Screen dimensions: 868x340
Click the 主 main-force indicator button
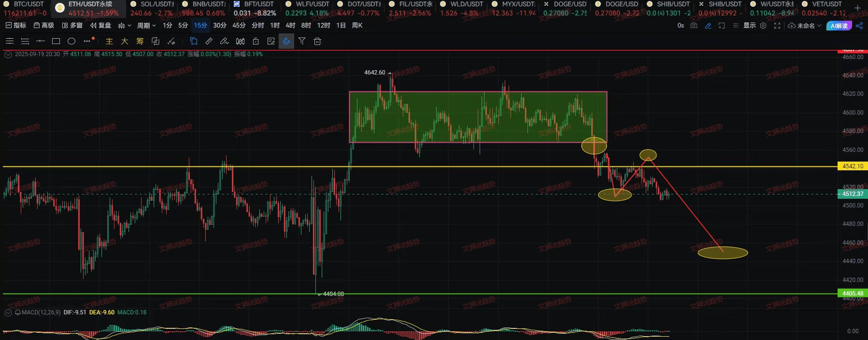[109, 41]
